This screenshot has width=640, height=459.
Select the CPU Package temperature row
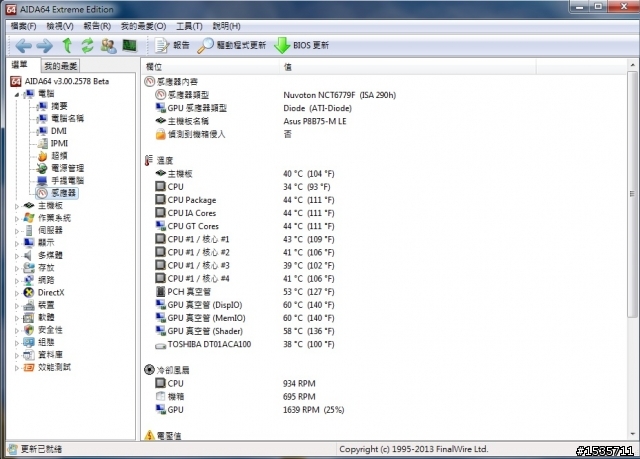(x=245, y=200)
